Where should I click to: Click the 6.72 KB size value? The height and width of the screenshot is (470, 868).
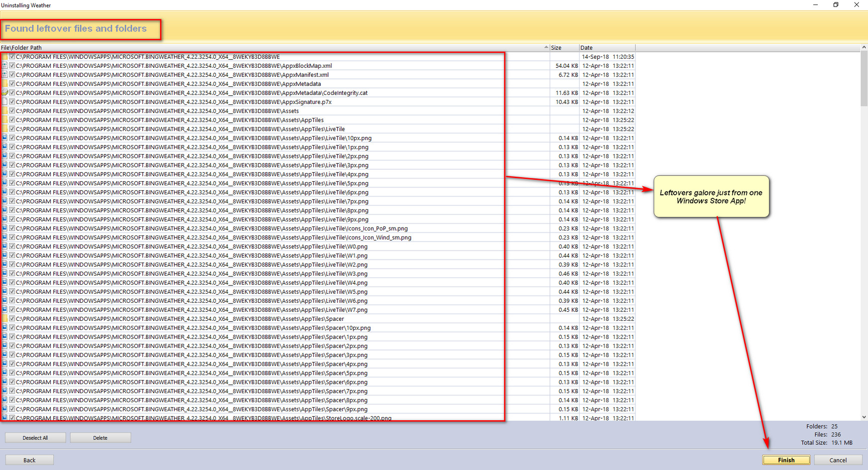[x=568, y=75]
